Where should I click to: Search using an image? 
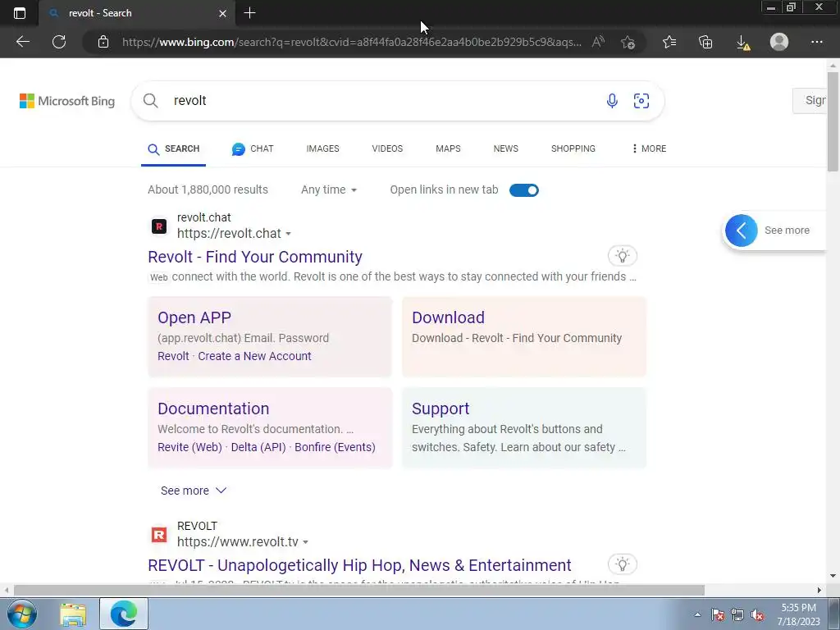pyautogui.click(x=641, y=101)
